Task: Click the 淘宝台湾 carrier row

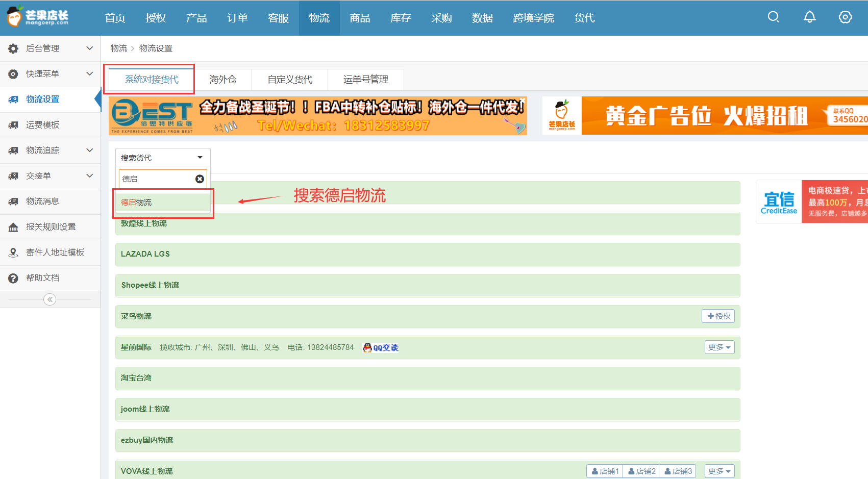Action: point(428,378)
